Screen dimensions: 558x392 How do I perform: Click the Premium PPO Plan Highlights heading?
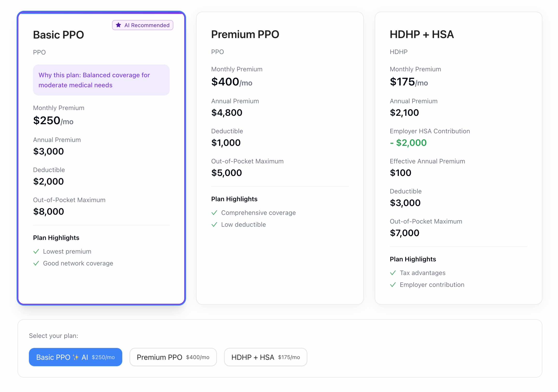[x=234, y=199]
